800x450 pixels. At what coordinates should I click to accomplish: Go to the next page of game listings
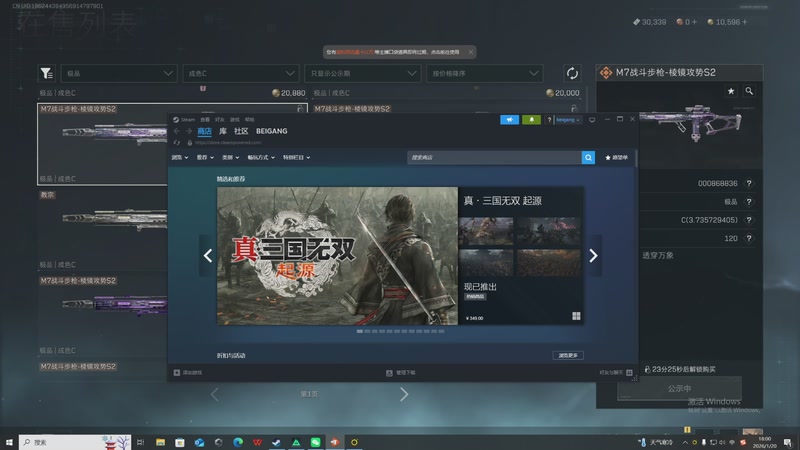404,394
